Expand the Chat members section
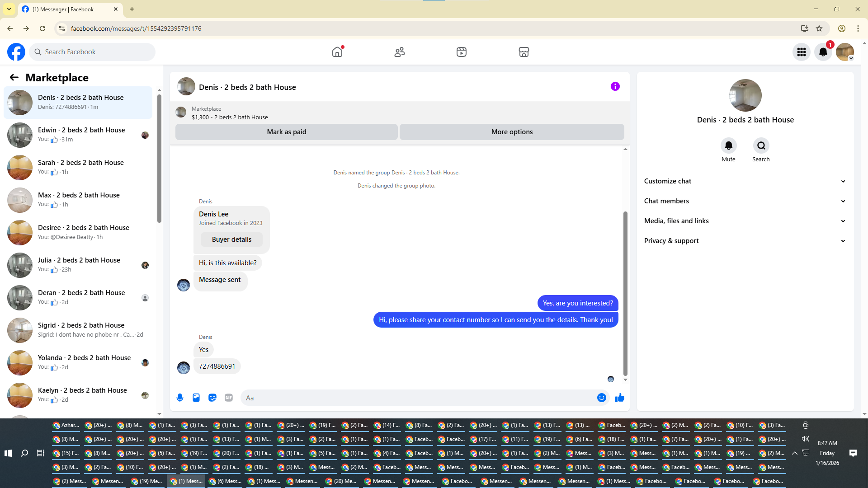Viewport: 868px width, 488px height. (745, 201)
